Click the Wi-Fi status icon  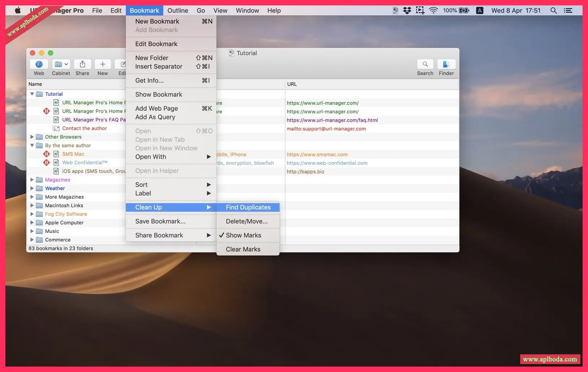[x=433, y=10]
